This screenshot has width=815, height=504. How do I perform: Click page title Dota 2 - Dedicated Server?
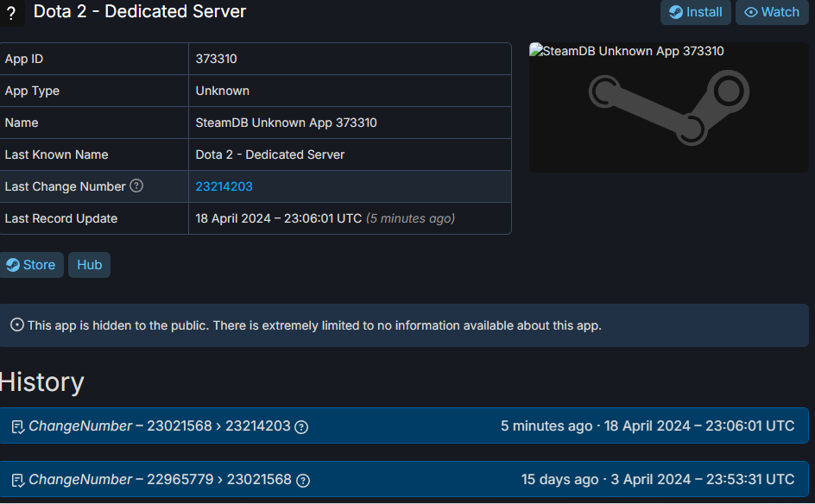coord(140,11)
